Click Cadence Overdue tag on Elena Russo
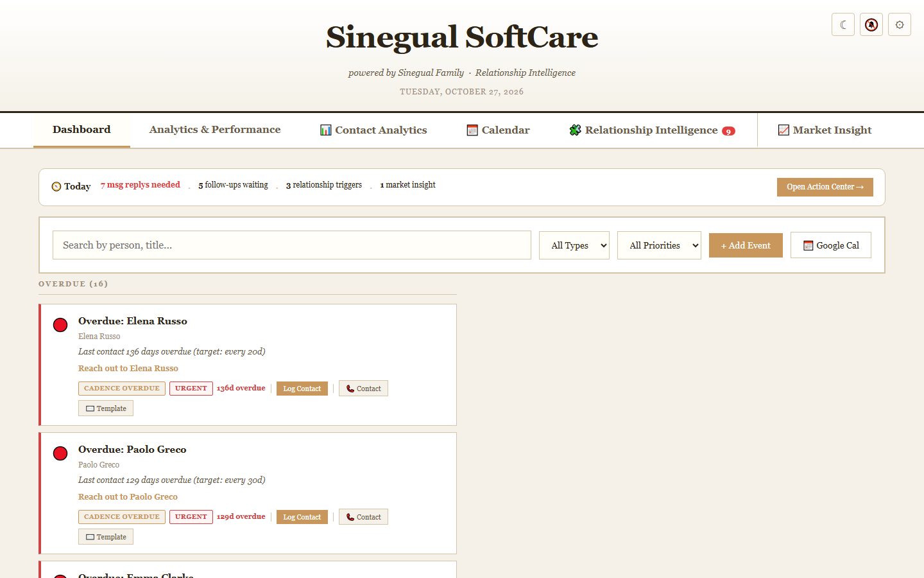 click(x=122, y=389)
